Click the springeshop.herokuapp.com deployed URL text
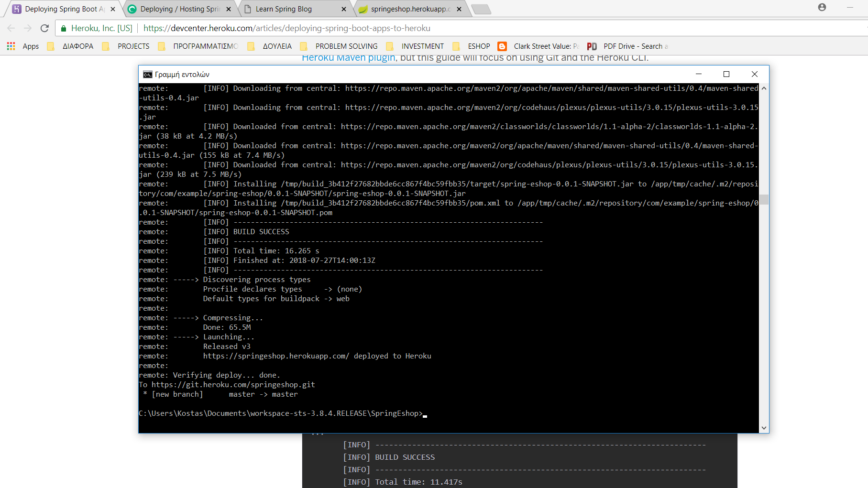868x488 pixels. [276, 356]
